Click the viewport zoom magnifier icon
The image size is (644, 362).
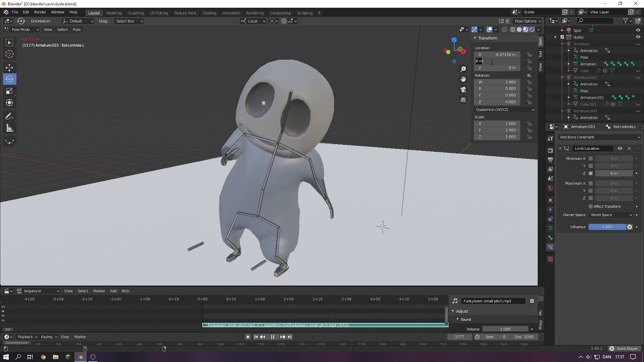coord(463,69)
